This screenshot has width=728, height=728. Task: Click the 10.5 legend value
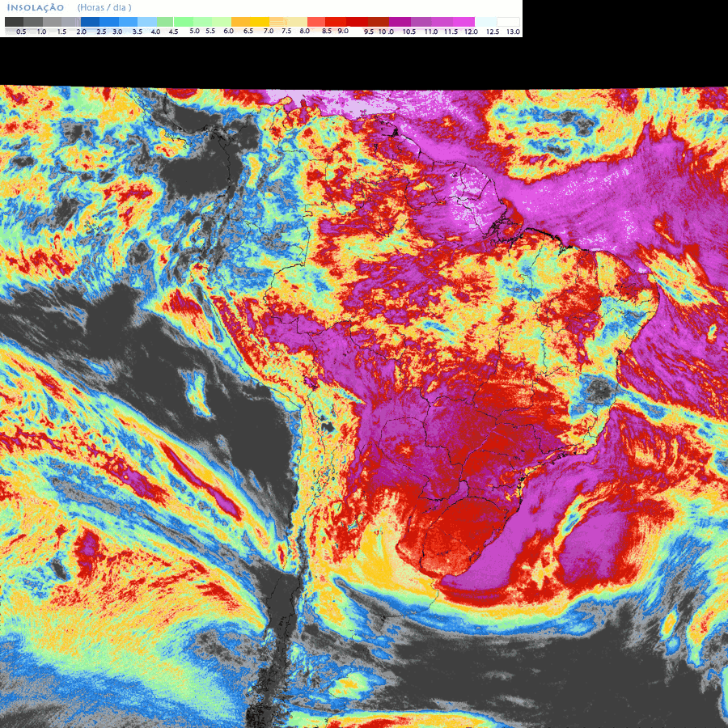pyautogui.click(x=409, y=32)
